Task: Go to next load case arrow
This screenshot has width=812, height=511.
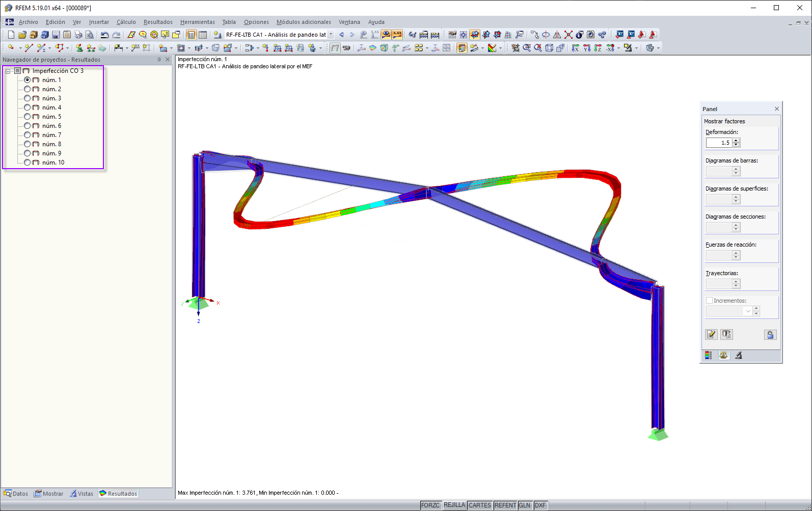Action: coord(352,35)
